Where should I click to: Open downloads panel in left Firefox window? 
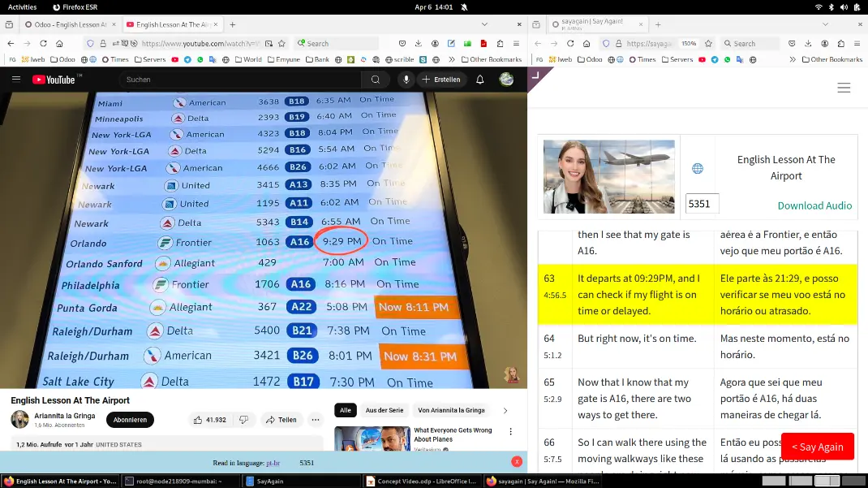(x=419, y=43)
